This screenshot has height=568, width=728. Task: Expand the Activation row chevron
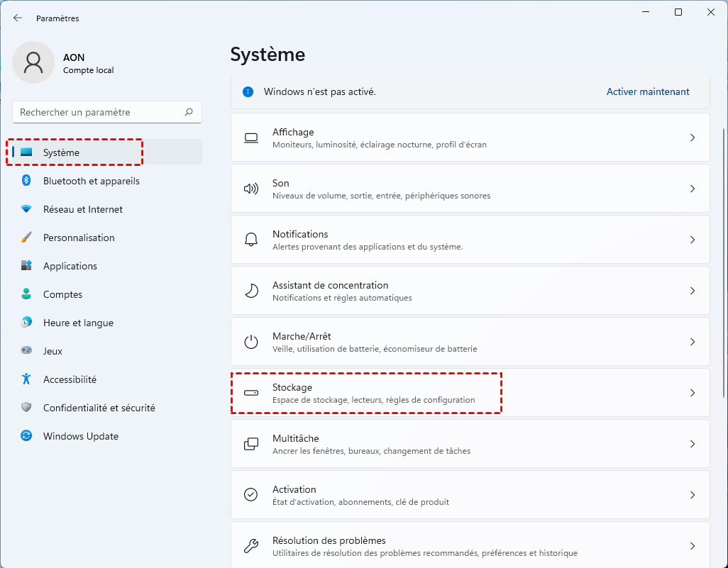(693, 495)
